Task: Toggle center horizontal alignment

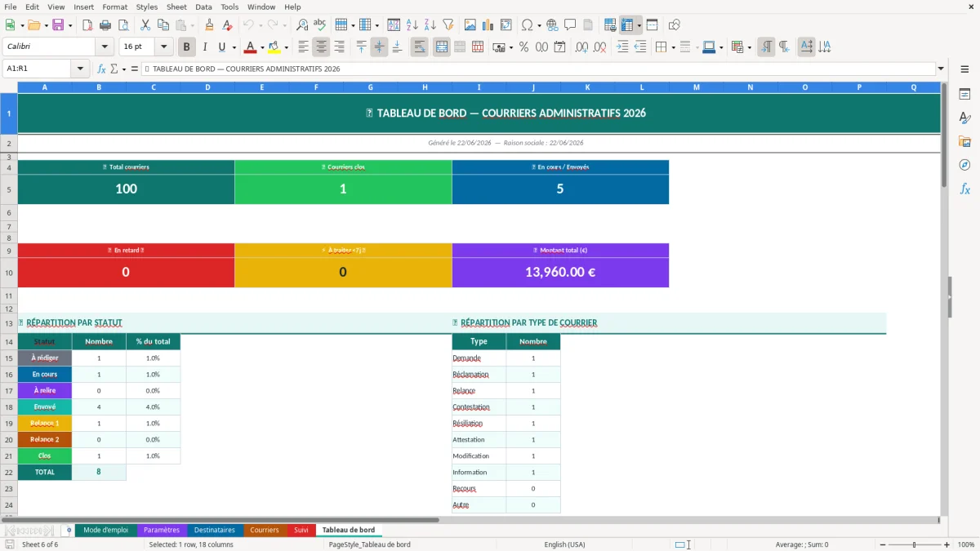Action: click(x=322, y=47)
